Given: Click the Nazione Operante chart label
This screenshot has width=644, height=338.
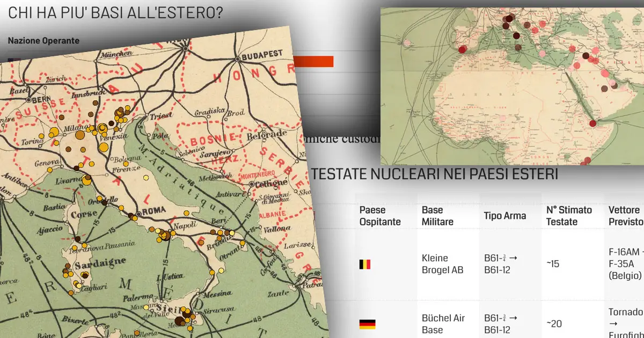Looking at the screenshot, I should click(x=43, y=41).
